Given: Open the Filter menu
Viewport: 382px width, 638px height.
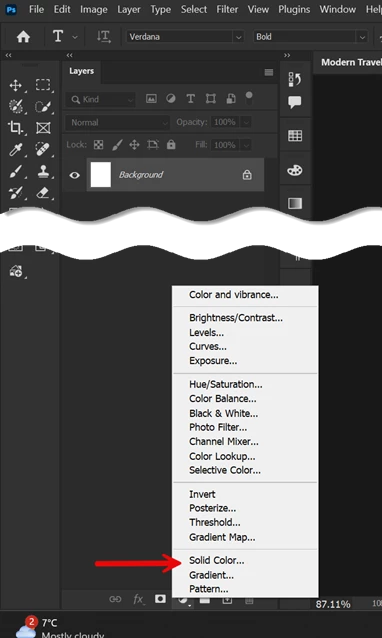Looking at the screenshot, I should [x=227, y=9].
